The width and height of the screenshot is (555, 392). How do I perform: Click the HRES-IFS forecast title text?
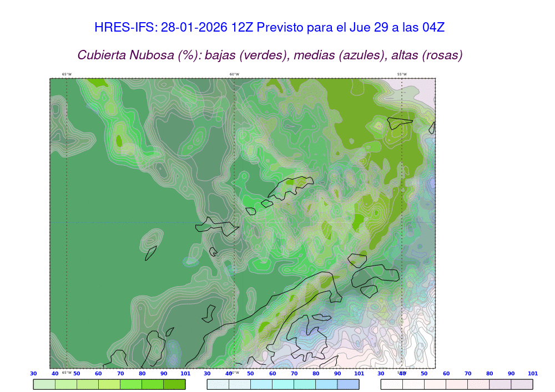pos(270,27)
